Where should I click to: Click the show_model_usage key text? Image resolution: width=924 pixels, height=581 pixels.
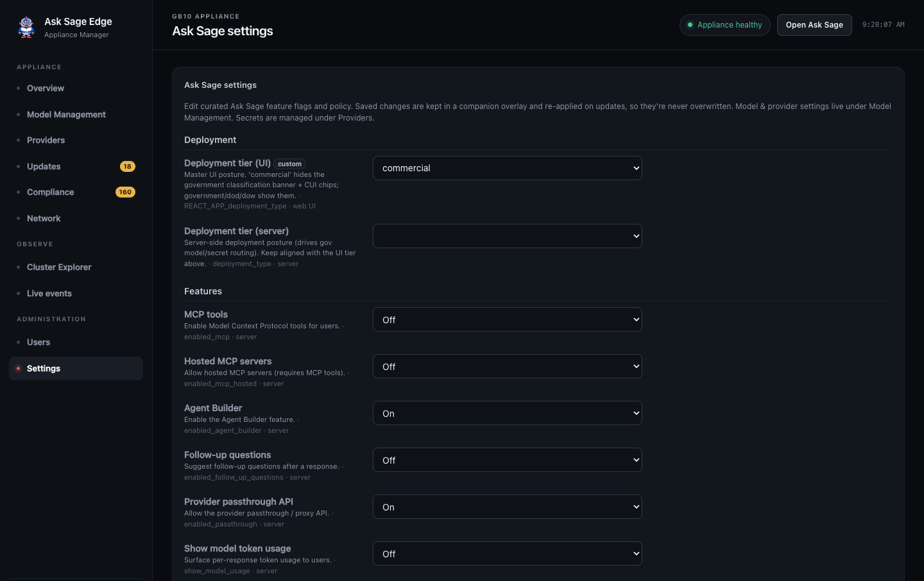coord(217,571)
